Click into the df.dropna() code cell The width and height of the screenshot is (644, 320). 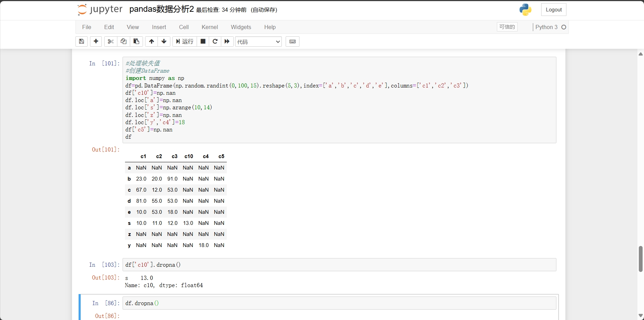[x=339, y=303]
